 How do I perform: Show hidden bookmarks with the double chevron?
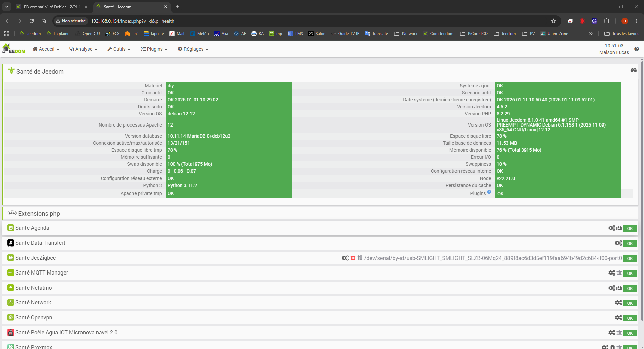tap(591, 34)
